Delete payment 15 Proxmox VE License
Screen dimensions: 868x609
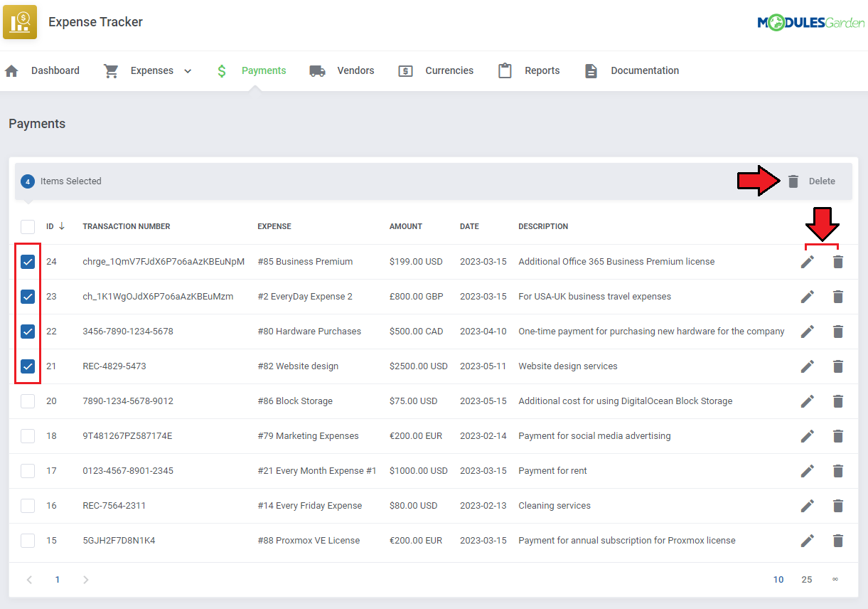838,541
